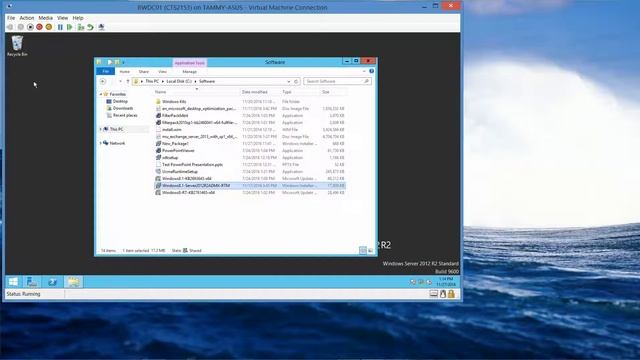The image size is (640, 360).
Task: Open the address bar history dropdown
Action: [x=289, y=81]
